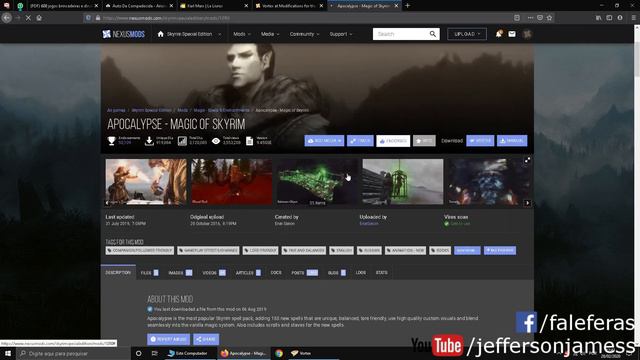
Task: Open the Firefox hamburger menu
Action: [x=633, y=18]
